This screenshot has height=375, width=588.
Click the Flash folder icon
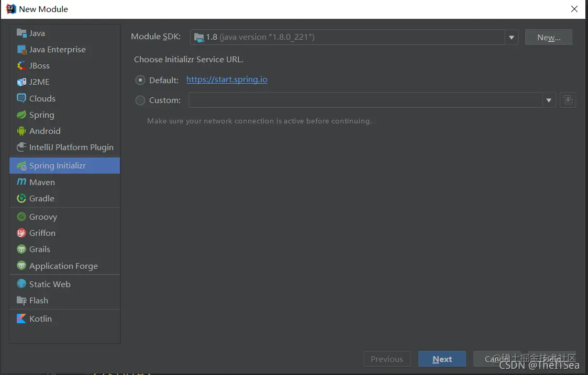click(21, 300)
